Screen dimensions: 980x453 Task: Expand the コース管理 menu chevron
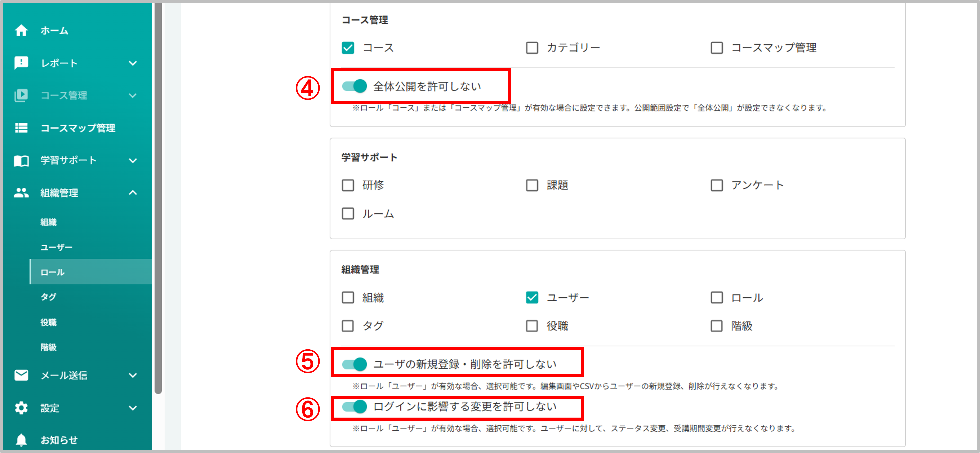(133, 96)
